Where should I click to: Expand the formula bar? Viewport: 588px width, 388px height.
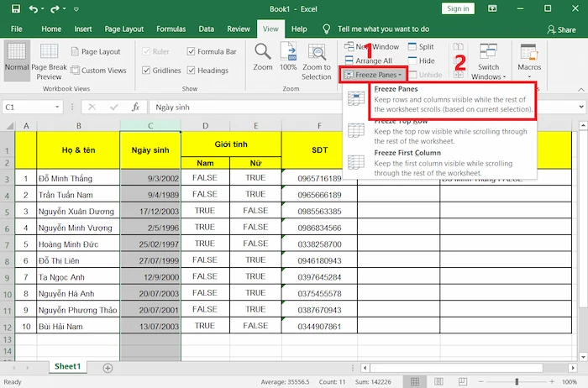coord(581,107)
